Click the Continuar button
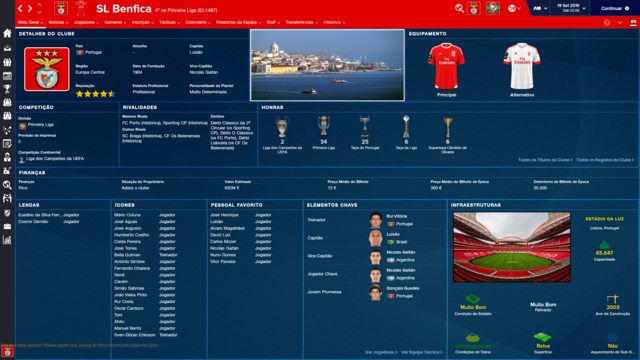The height and width of the screenshot is (360, 640). click(x=615, y=8)
